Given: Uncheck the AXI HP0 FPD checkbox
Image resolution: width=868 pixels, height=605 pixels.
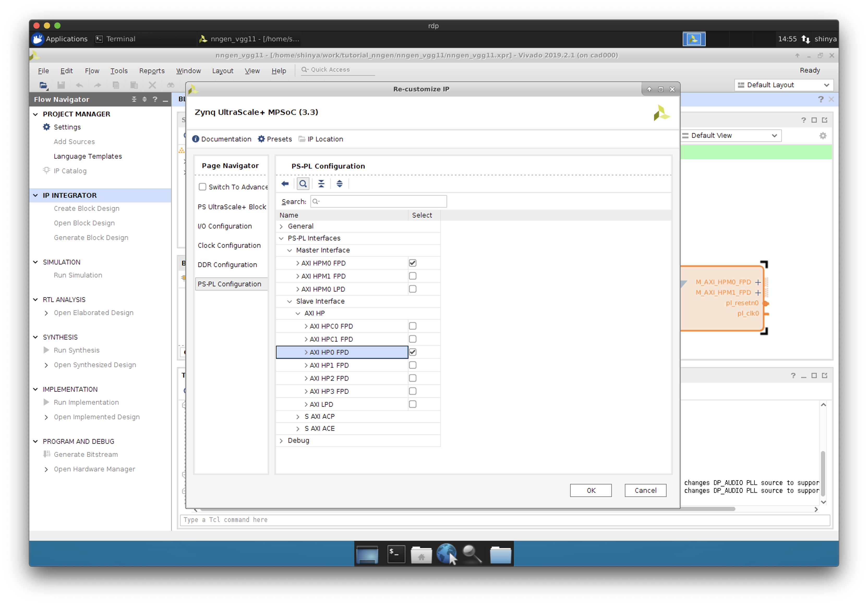Looking at the screenshot, I should point(412,352).
